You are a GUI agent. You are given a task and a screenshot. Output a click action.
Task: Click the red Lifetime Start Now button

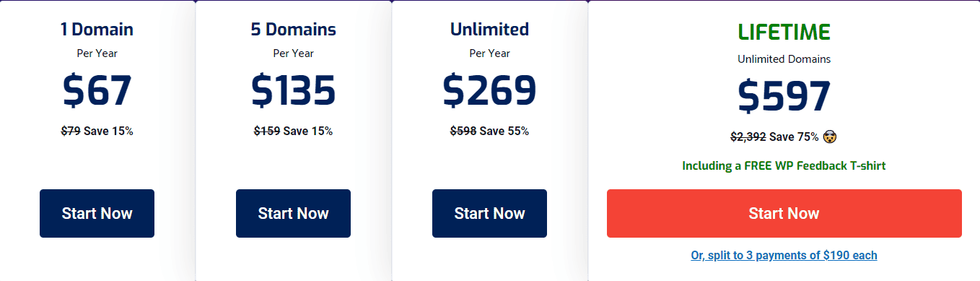[784, 213]
